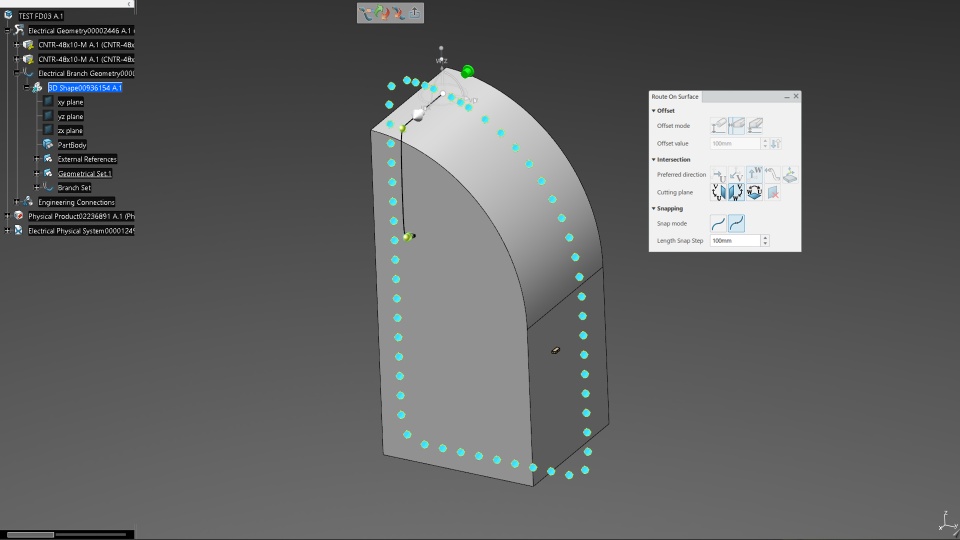
Task: Toggle the second snap mode curve
Action: click(x=737, y=223)
